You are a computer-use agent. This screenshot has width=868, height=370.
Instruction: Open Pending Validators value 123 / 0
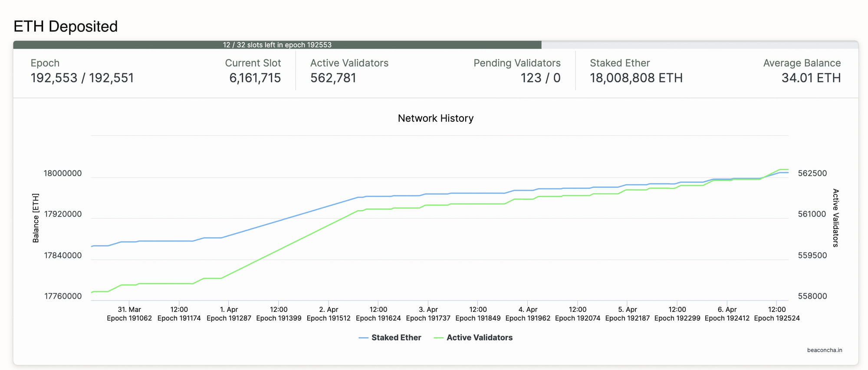[540, 78]
